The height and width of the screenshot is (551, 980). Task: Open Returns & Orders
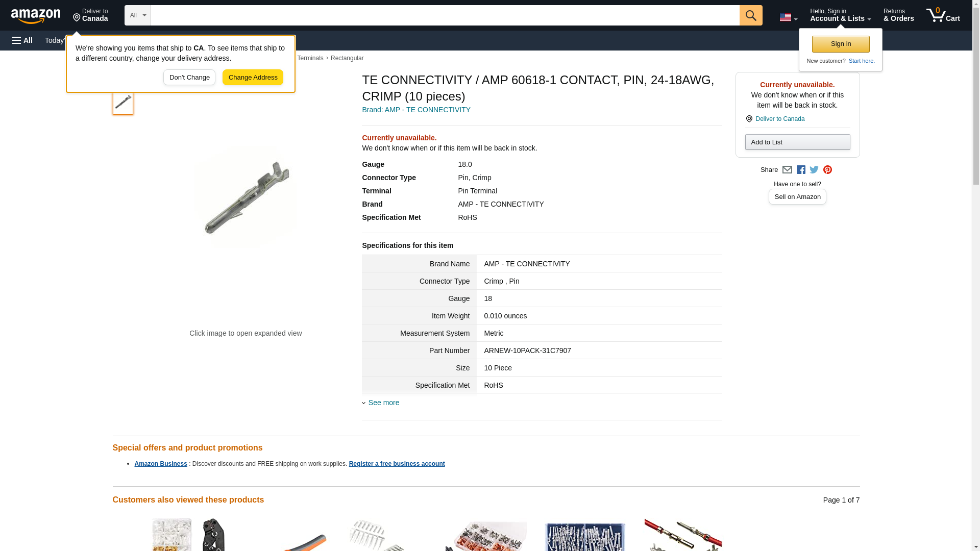[x=898, y=15]
